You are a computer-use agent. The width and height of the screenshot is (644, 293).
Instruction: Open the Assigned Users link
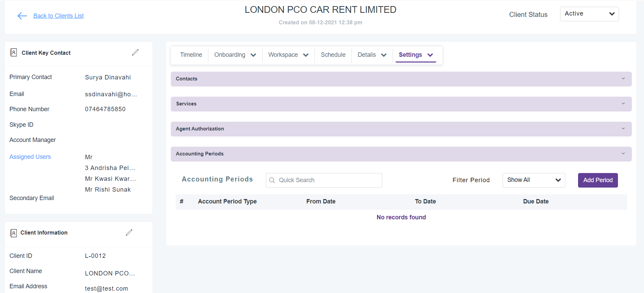pos(30,157)
